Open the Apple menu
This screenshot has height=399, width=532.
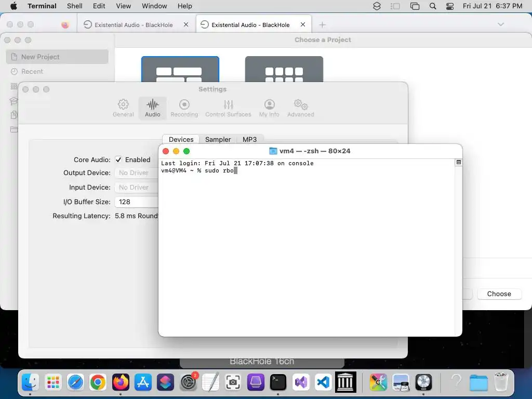click(x=14, y=6)
